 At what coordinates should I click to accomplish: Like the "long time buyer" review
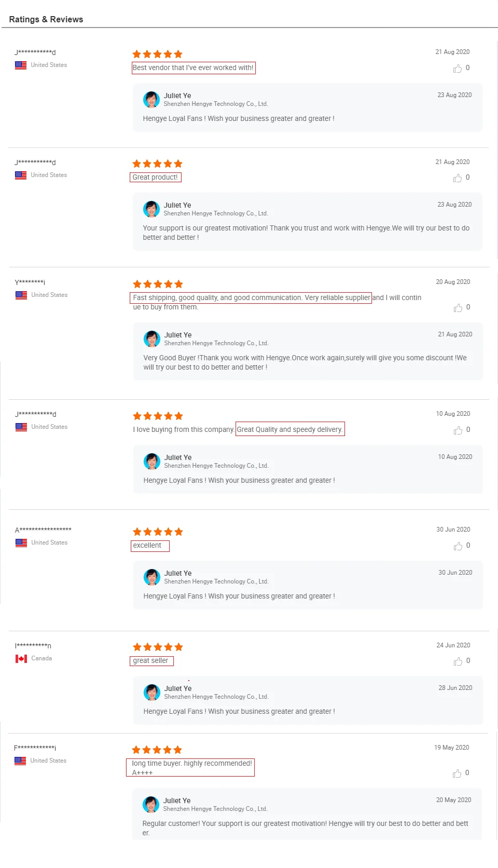[x=457, y=774]
